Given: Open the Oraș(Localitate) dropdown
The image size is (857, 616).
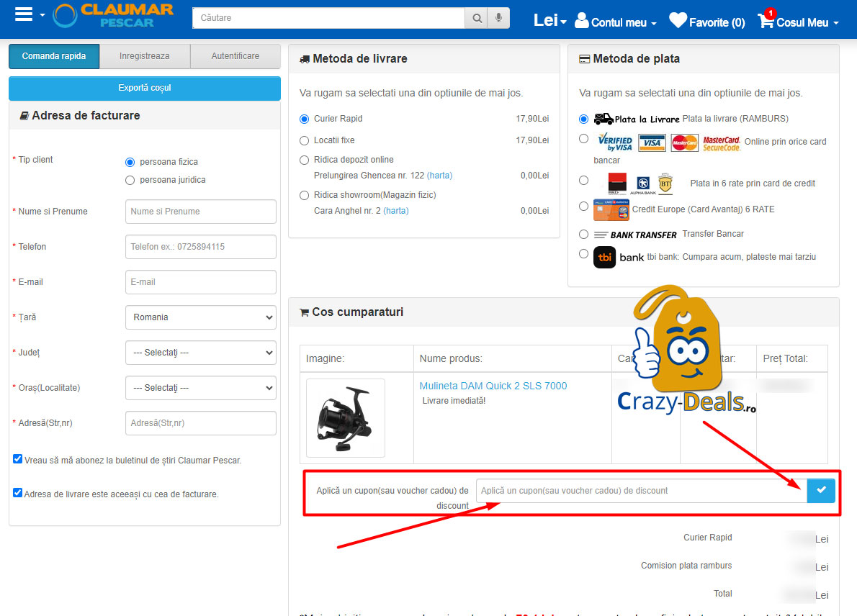Looking at the screenshot, I should (201, 388).
